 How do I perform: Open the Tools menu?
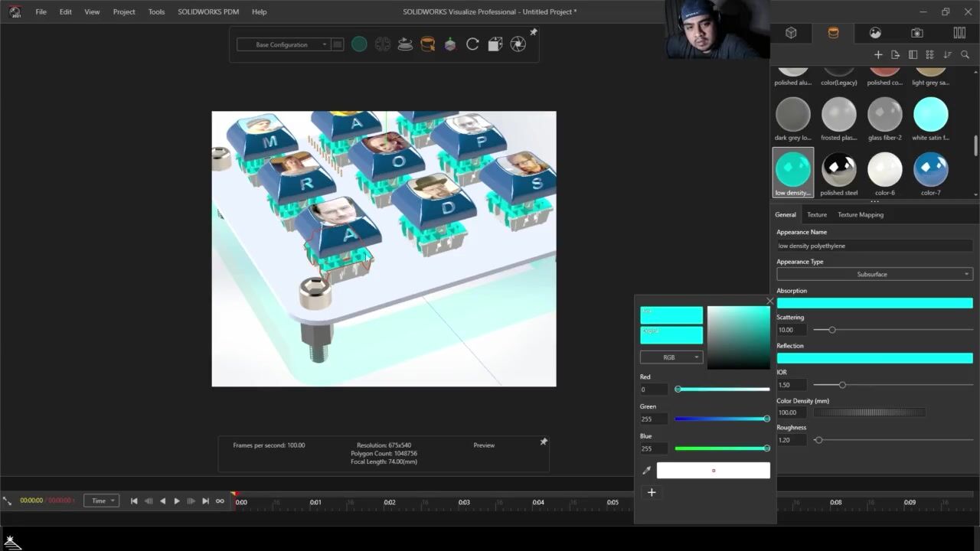[156, 11]
